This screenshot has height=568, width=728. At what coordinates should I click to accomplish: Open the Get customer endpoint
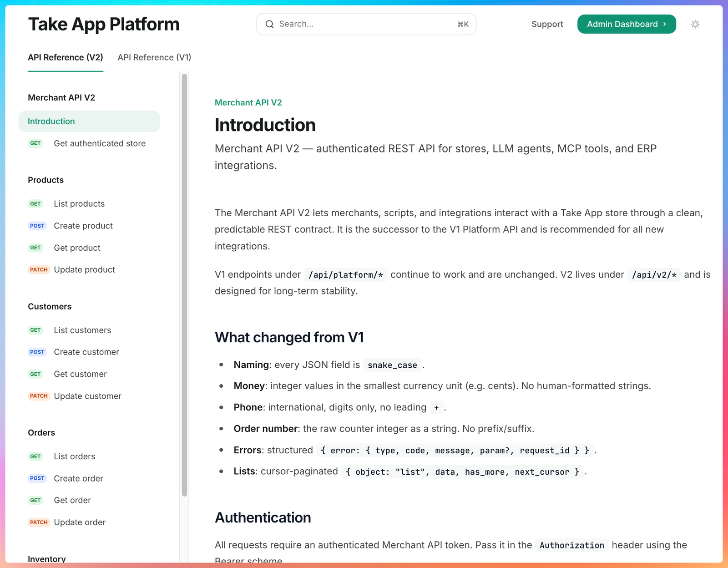81,374
